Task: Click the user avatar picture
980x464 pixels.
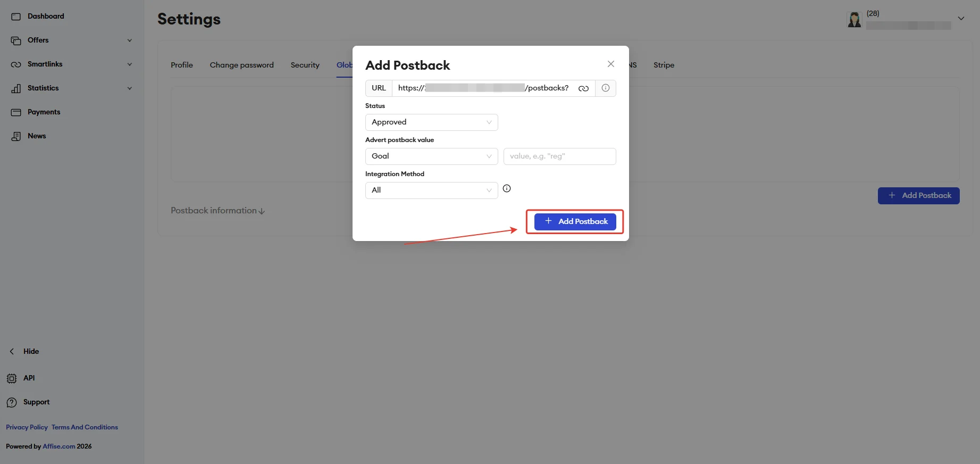Action: 854,20
